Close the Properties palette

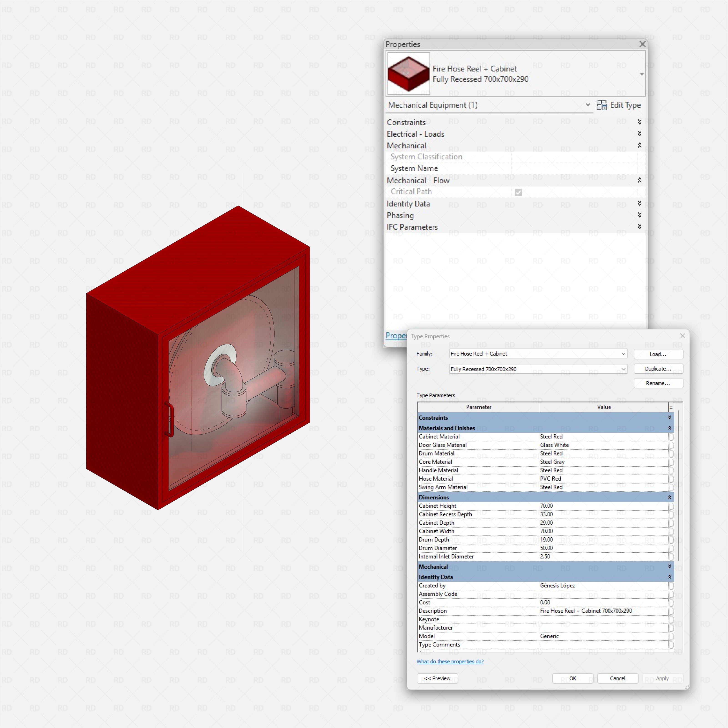642,44
